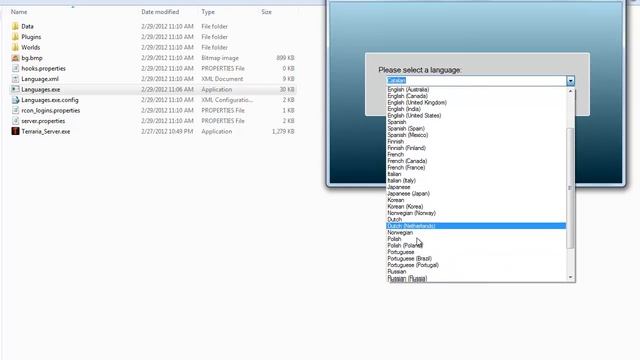This screenshot has height=360, width=640.
Task: Pick Norwegian (Norway) language option
Action: [x=411, y=213]
